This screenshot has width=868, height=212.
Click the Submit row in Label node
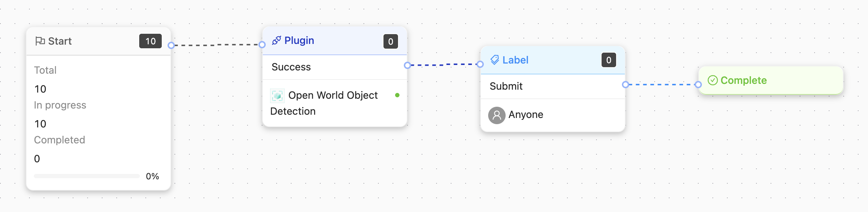pyautogui.click(x=552, y=86)
